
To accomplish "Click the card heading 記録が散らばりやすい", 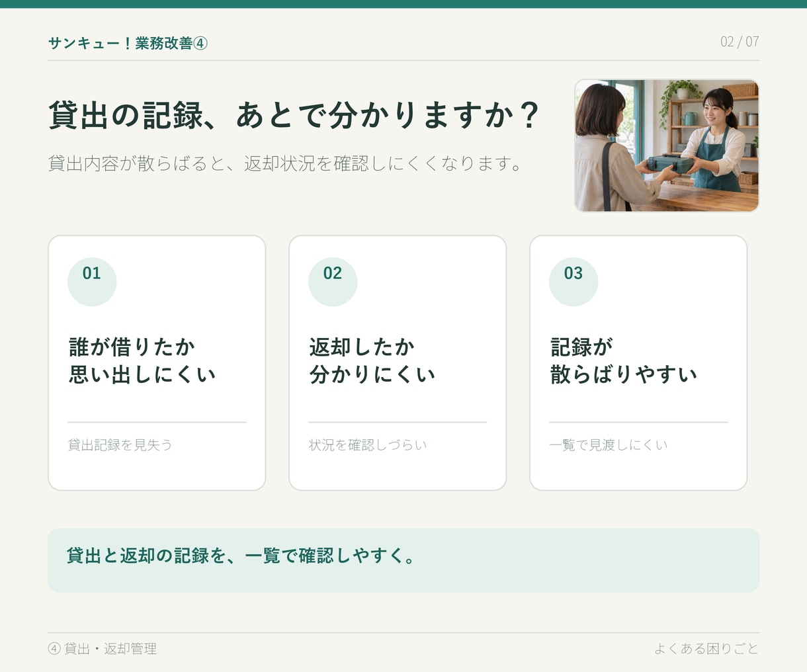I will [624, 360].
